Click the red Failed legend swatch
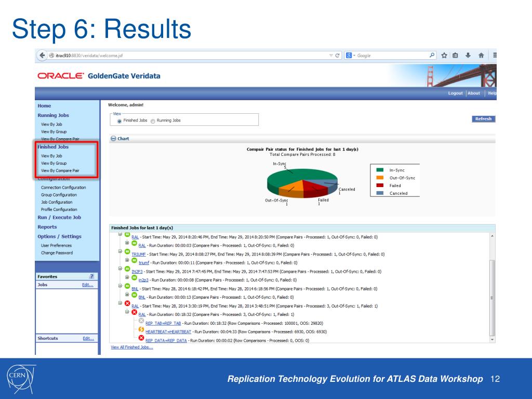 click(x=380, y=185)
